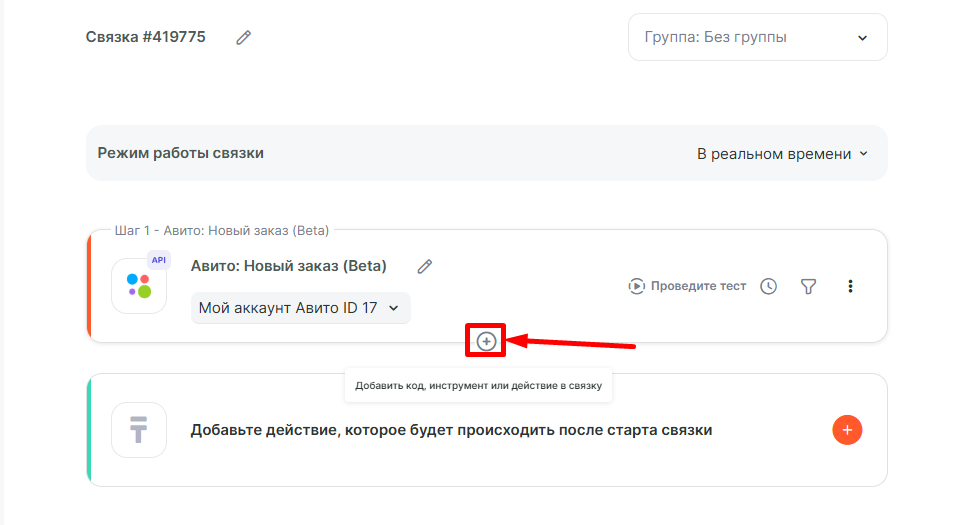The image size is (970, 525).
Task: Select the Связка #419775 title text
Action: pos(146,37)
